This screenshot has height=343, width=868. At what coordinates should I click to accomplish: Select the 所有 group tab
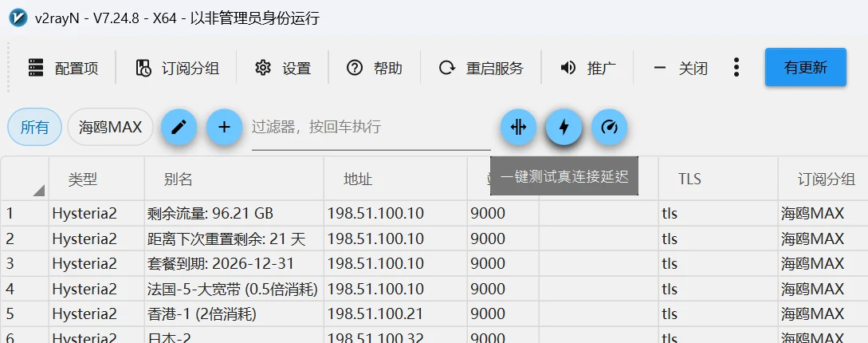pos(34,128)
